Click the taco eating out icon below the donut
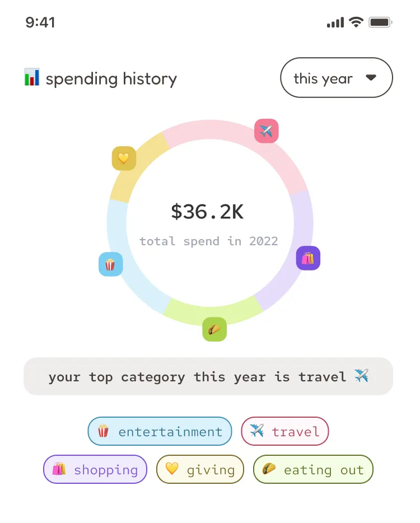This screenshot has width=420, height=523. coord(214,329)
